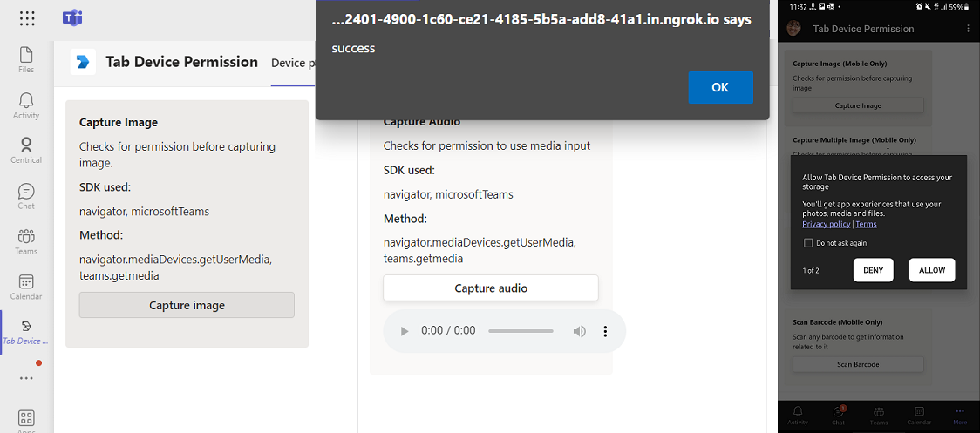Open the Activity bell in left sidebar
Screen dimensions: 980x433
[26, 105]
